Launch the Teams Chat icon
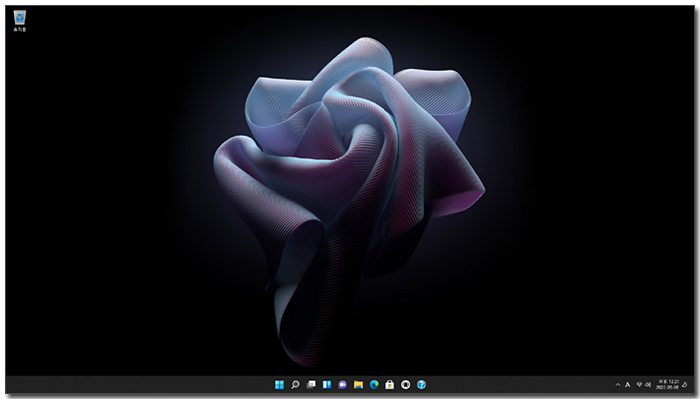700x399 pixels. click(x=342, y=384)
